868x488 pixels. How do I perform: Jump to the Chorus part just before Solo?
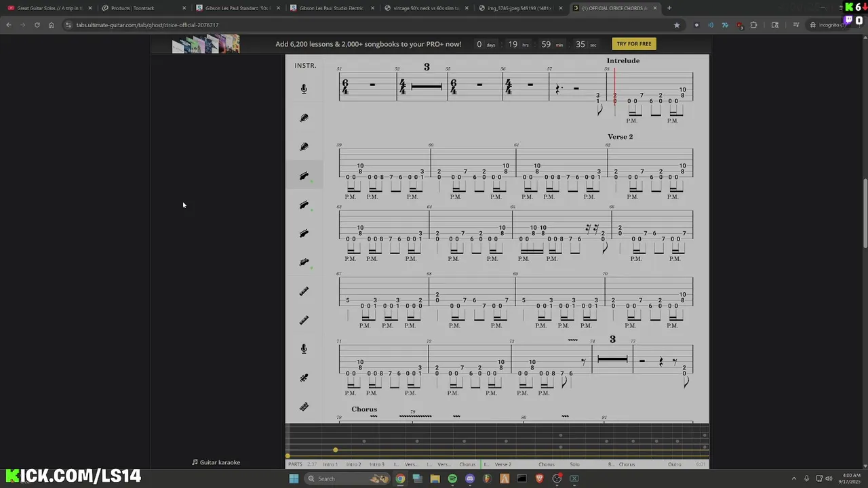[547, 464]
